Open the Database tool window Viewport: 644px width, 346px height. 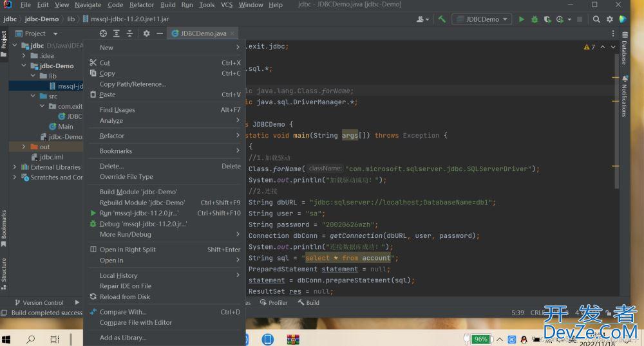coord(624,48)
